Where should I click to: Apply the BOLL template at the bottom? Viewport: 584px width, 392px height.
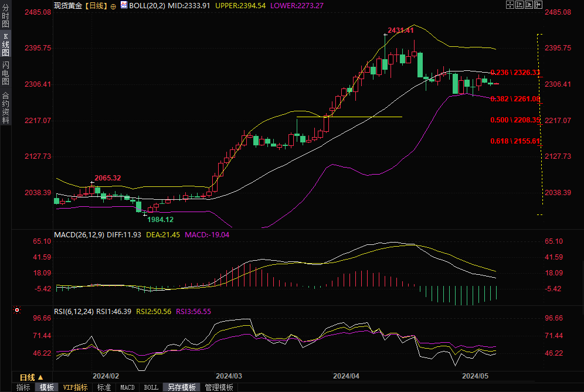tap(151, 387)
